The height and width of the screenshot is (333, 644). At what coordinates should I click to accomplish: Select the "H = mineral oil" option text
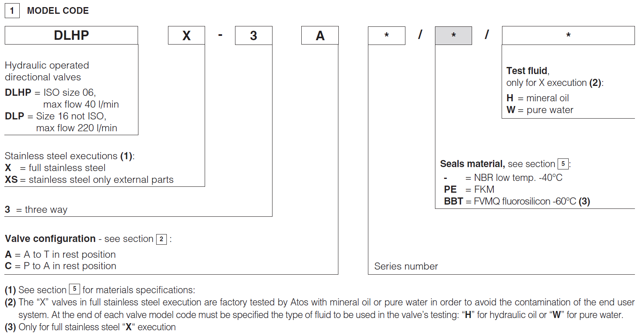(538, 98)
